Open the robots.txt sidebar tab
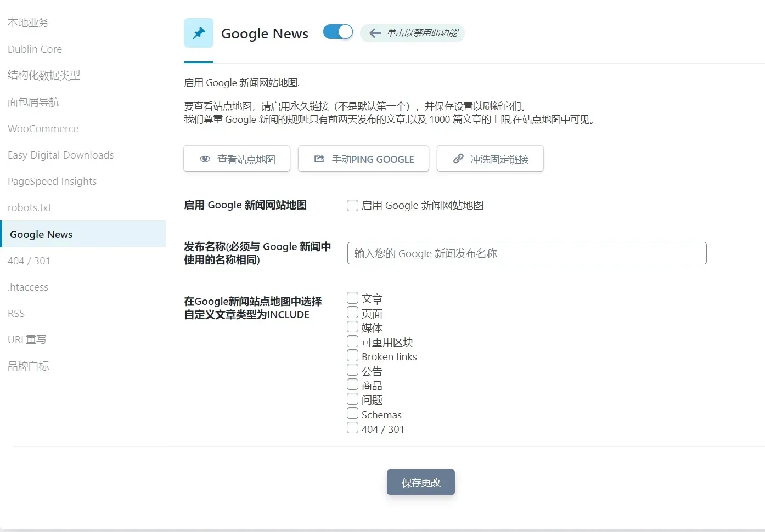Image resolution: width=765 pixels, height=532 pixels. 83,207
